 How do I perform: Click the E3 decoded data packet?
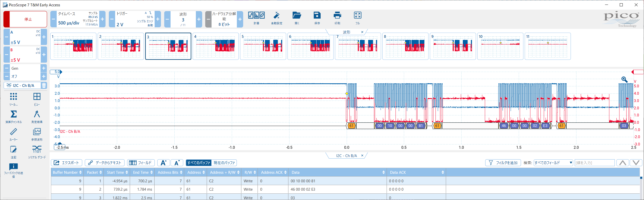point(545,126)
